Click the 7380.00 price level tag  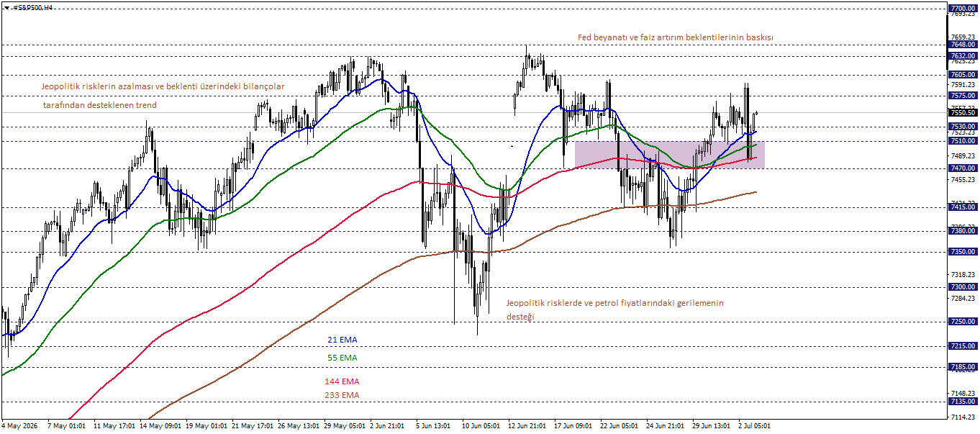click(962, 231)
